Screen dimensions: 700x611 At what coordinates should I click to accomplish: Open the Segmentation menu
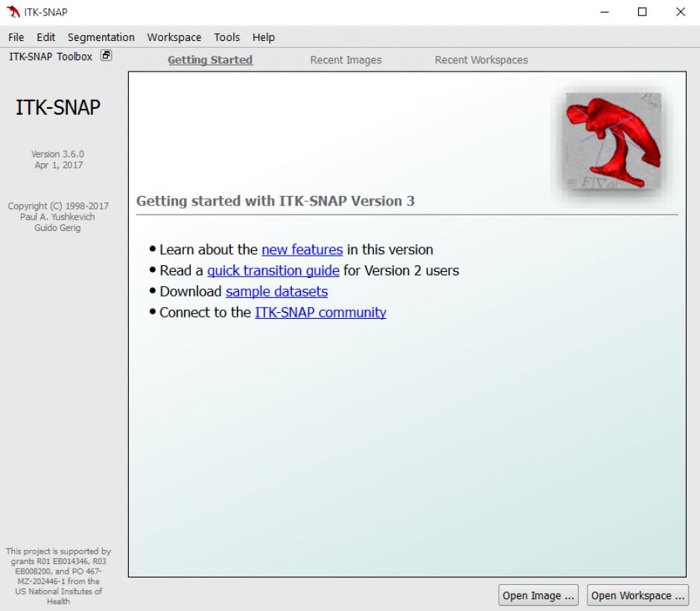[101, 37]
